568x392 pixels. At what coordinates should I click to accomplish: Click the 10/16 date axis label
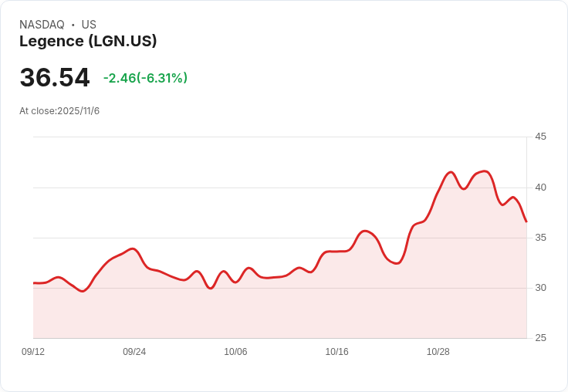coord(336,352)
